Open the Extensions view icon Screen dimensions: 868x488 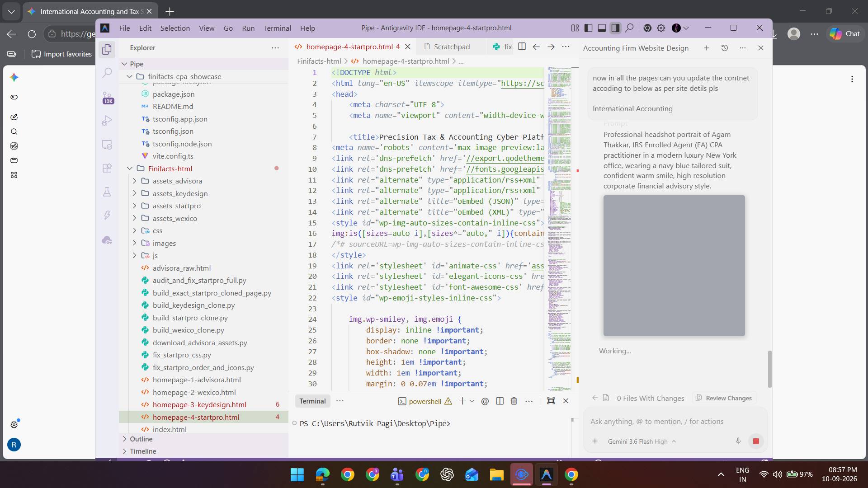pos(107,168)
